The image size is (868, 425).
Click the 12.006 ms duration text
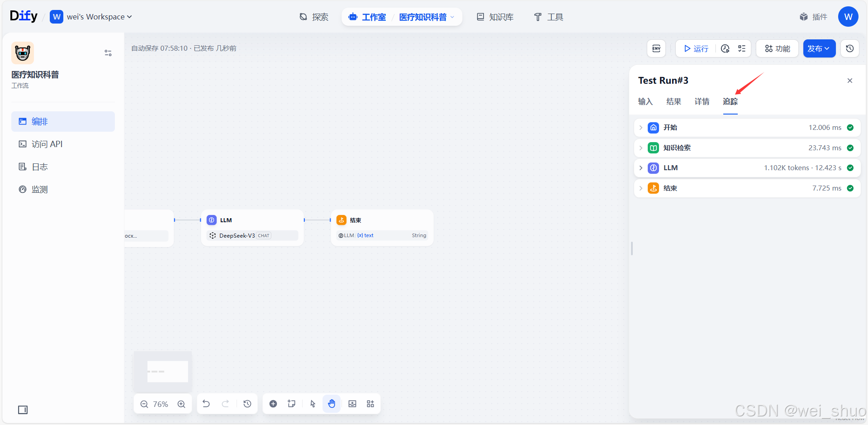tap(825, 128)
